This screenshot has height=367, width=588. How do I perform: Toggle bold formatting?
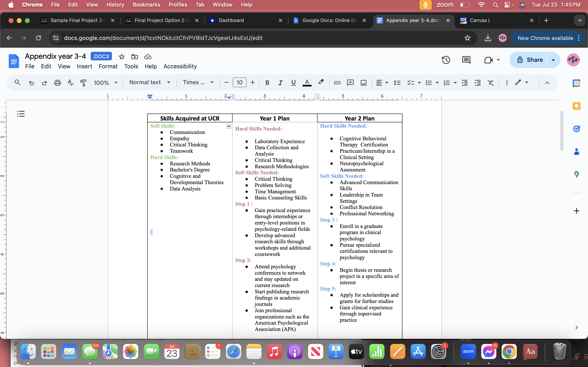click(x=267, y=83)
